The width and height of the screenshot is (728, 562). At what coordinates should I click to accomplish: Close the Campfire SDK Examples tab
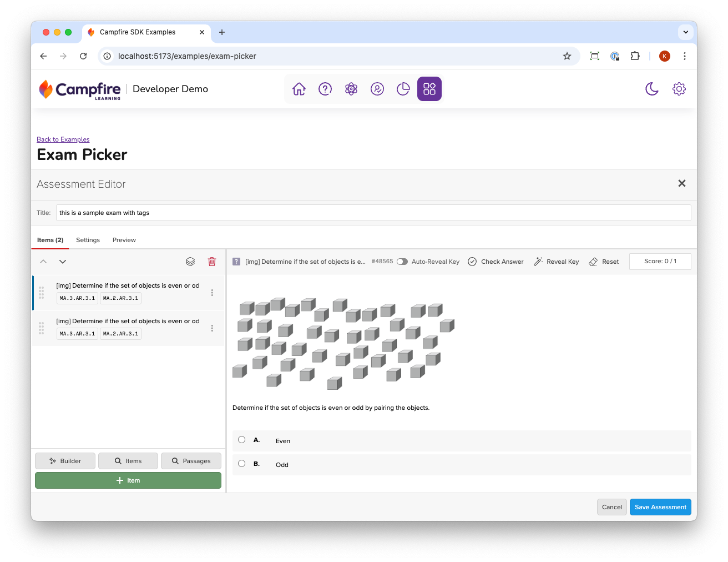point(202,32)
